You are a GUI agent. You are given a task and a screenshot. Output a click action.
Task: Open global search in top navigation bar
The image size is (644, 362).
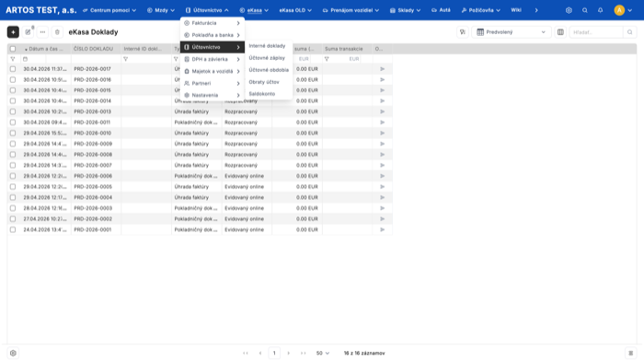[584, 10]
